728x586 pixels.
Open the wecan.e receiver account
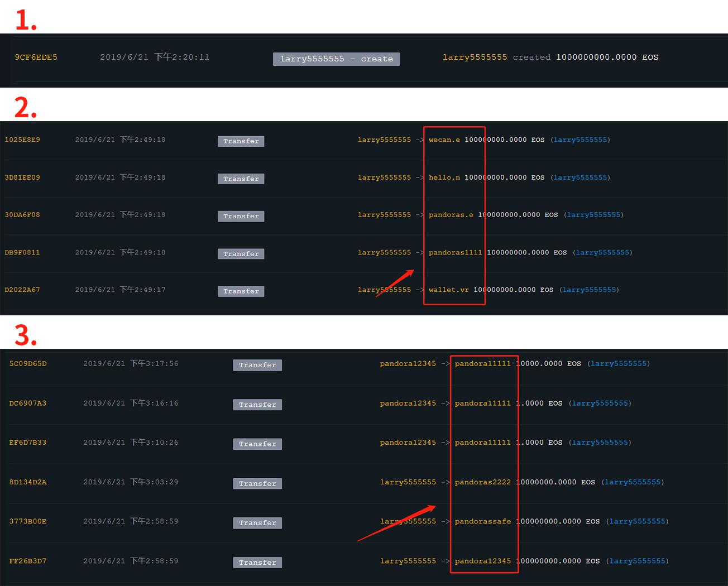tap(444, 140)
